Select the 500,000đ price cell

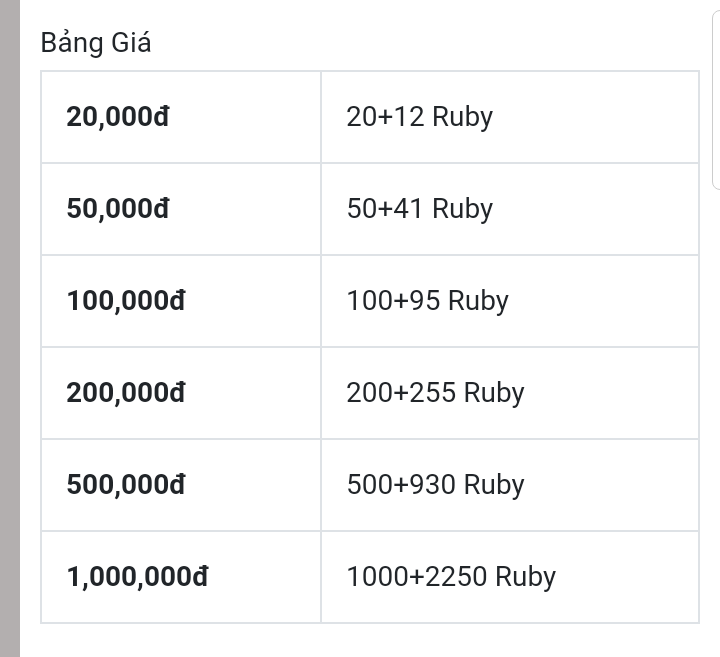coord(181,485)
